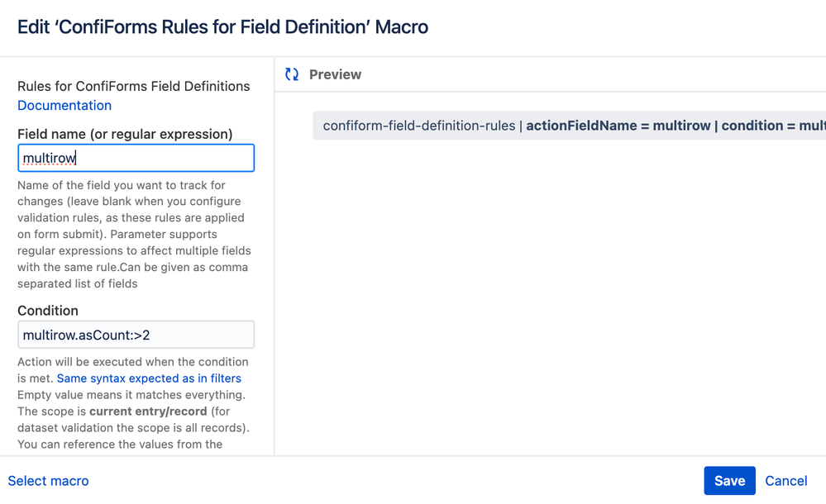Screen dimensions: 826x504
Task: Click the Condition label above its input
Action: point(48,311)
